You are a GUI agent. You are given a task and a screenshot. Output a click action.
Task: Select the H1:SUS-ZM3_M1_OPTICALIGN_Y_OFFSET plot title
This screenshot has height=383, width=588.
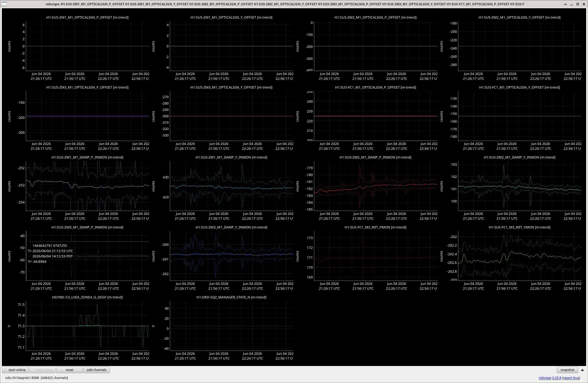point(231,87)
